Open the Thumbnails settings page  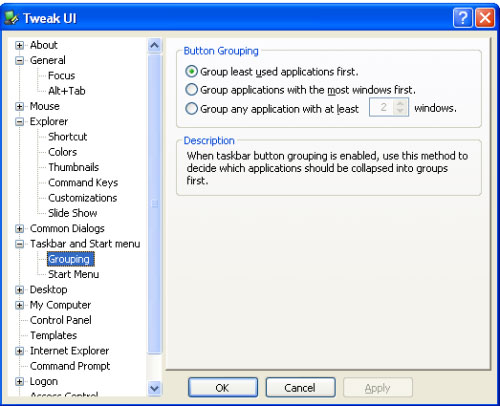pos(74,167)
